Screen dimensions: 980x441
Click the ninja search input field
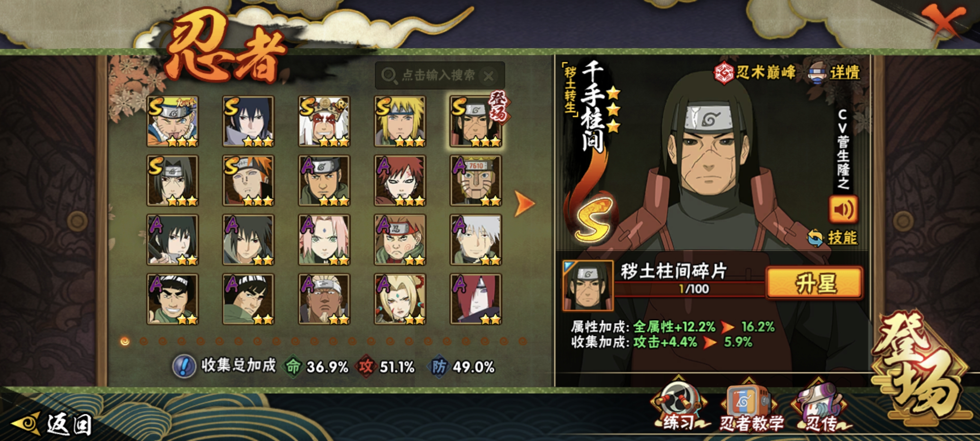coord(440,75)
